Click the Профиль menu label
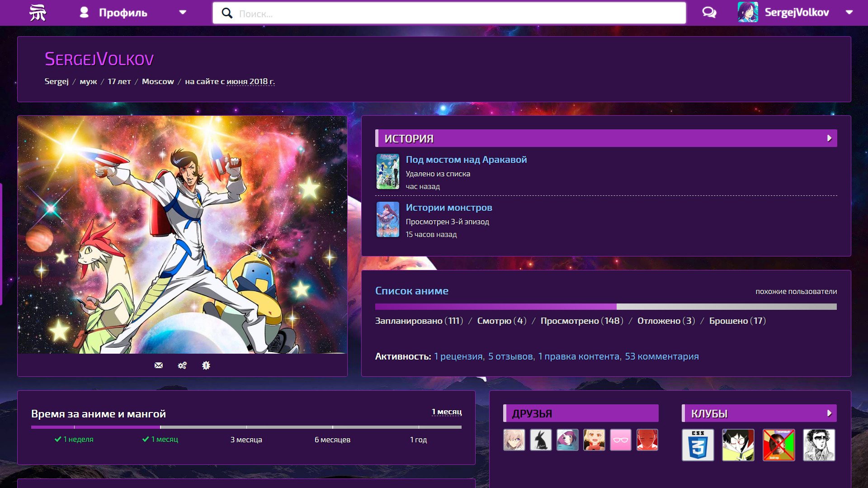 (123, 13)
